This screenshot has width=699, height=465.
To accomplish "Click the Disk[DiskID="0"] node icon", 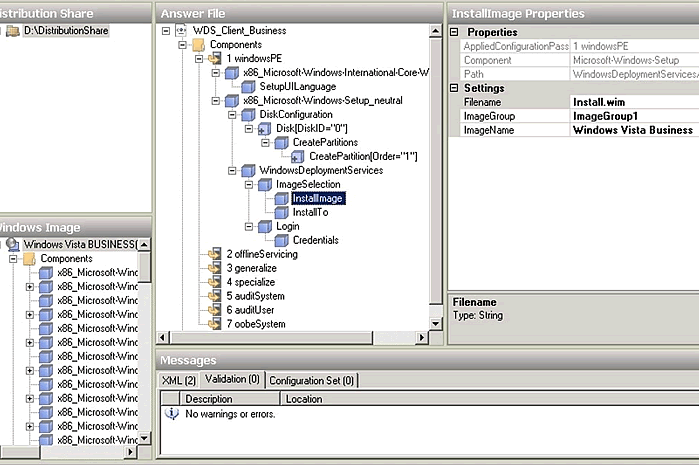I will coord(264,128).
